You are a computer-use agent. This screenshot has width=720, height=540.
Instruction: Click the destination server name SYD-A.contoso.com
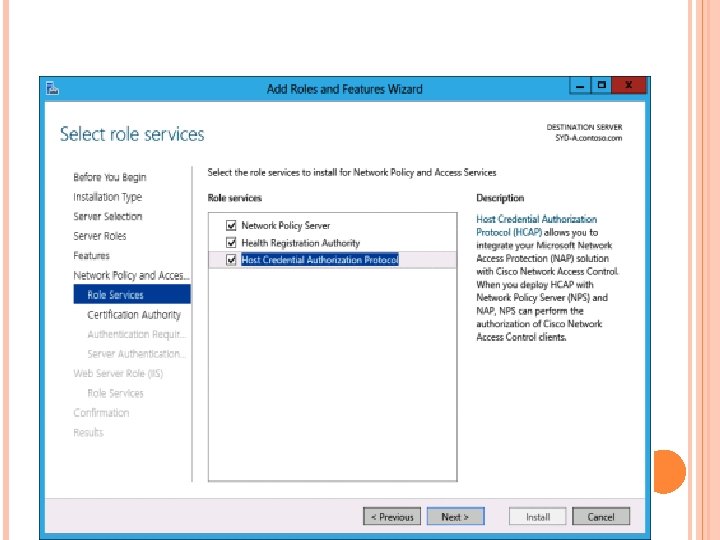[589, 138]
